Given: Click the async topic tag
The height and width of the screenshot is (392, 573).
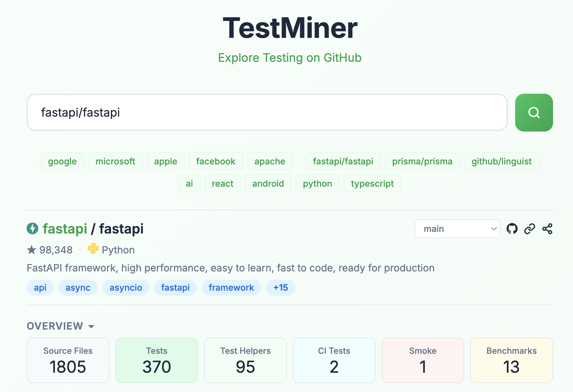Looking at the screenshot, I should tap(78, 288).
